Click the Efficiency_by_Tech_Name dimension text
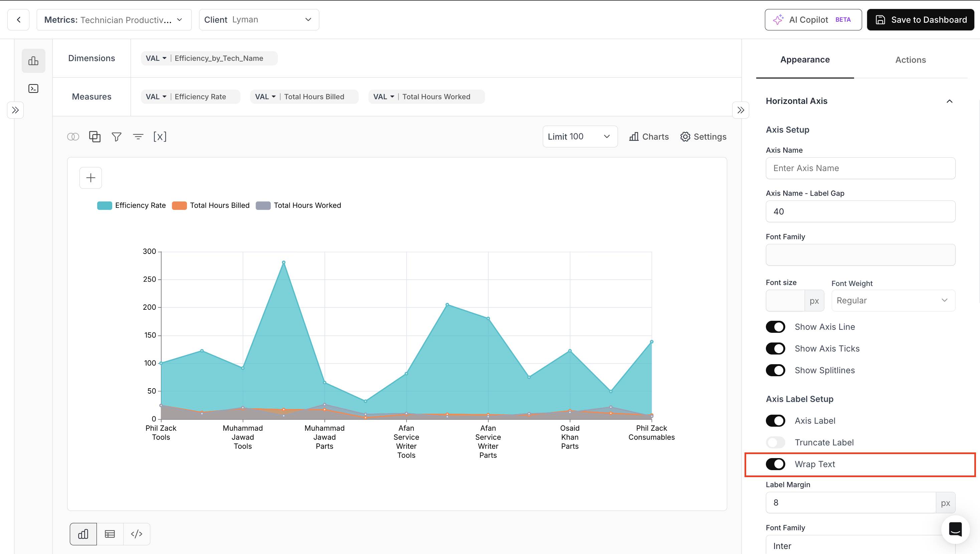 [x=219, y=58]
